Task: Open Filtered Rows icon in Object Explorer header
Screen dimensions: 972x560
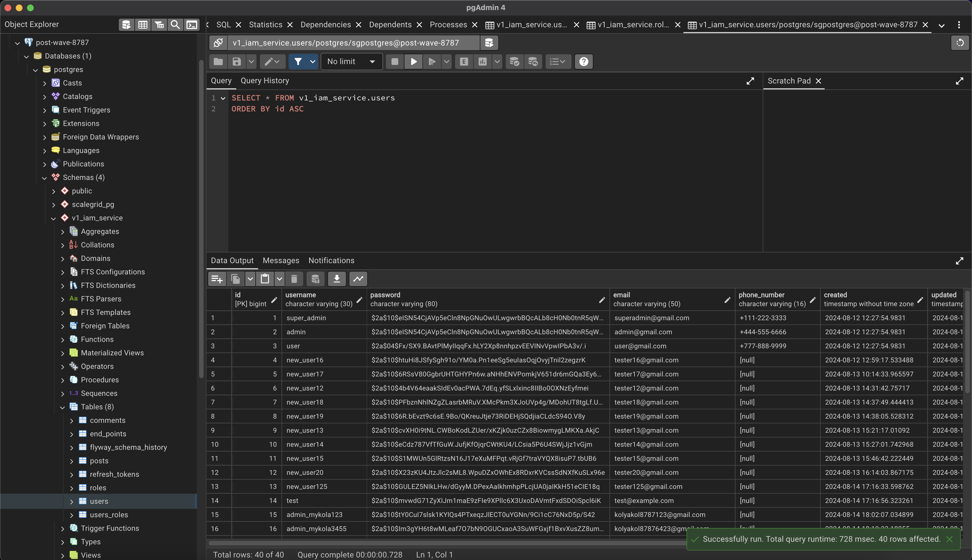Action: [159, 25]
